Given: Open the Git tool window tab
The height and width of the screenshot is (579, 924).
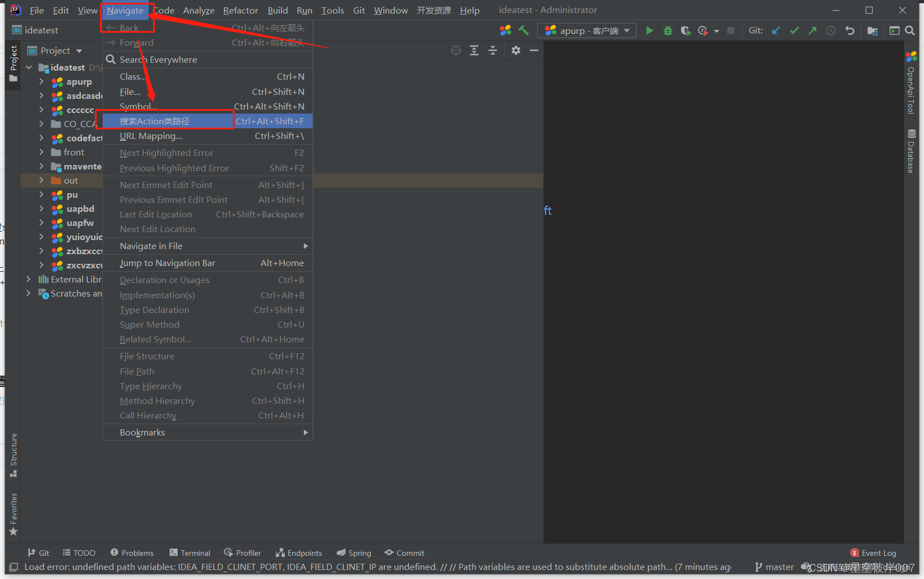Looking at the screenshot, I should (38, 553).
